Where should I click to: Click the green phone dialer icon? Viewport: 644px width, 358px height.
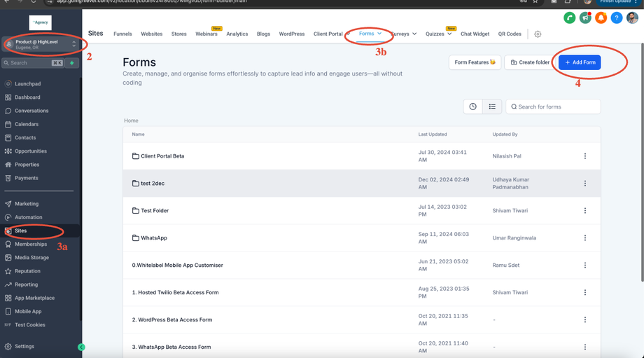[569, 18]
